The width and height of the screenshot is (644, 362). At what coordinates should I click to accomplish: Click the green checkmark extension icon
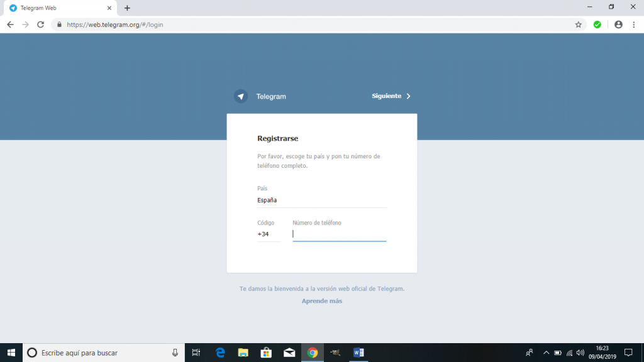597,25
